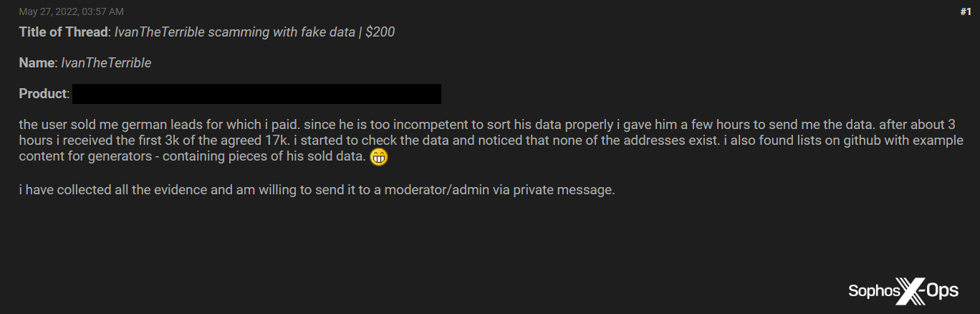
Task: Click the bold "Product" field label
Action: 43,94
